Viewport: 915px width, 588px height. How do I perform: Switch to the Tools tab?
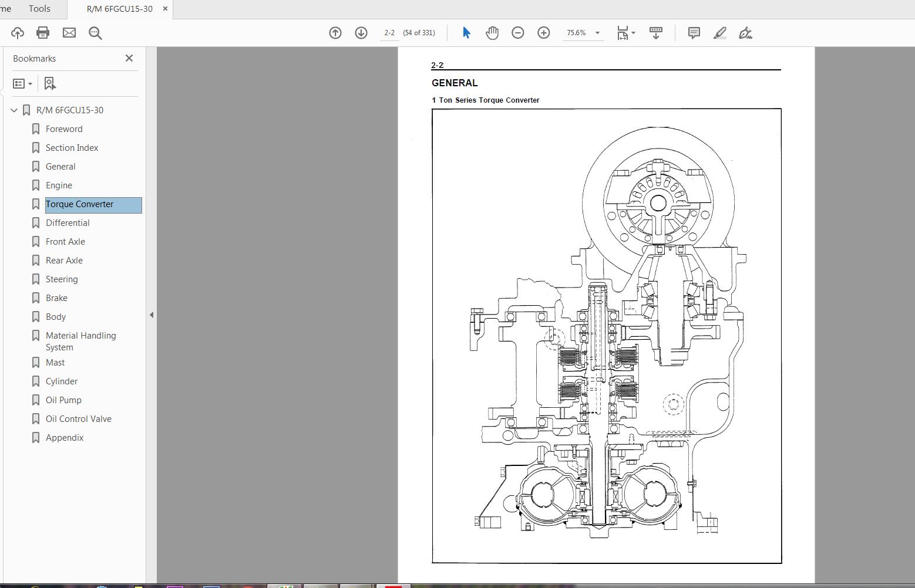(39, 8)
